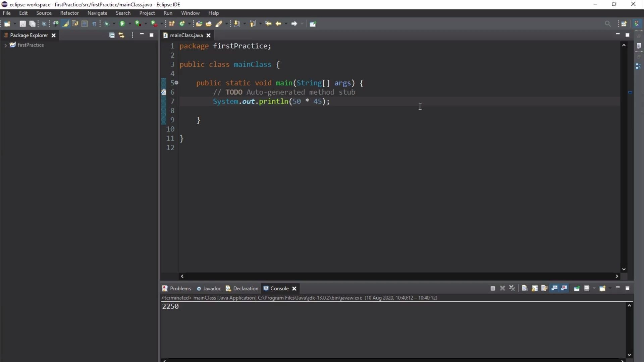Screen dimensions: 644x362
Task: Expand the firstPractice project tree
Action: point(5,45)
